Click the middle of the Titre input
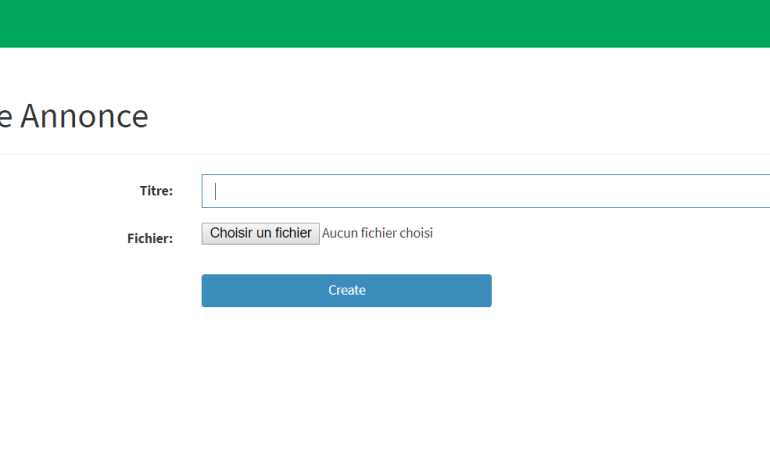Viewport: 770px width, 465px height. tap(486, 191)
